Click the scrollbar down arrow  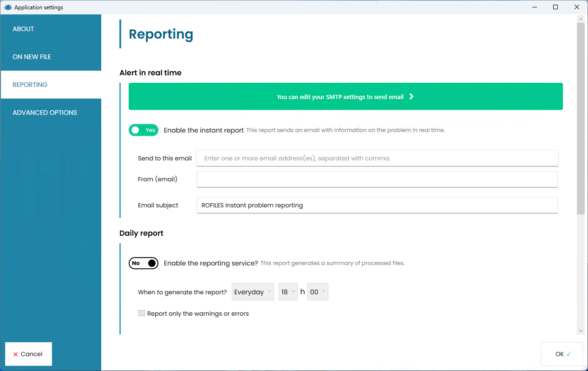(581, 331)
